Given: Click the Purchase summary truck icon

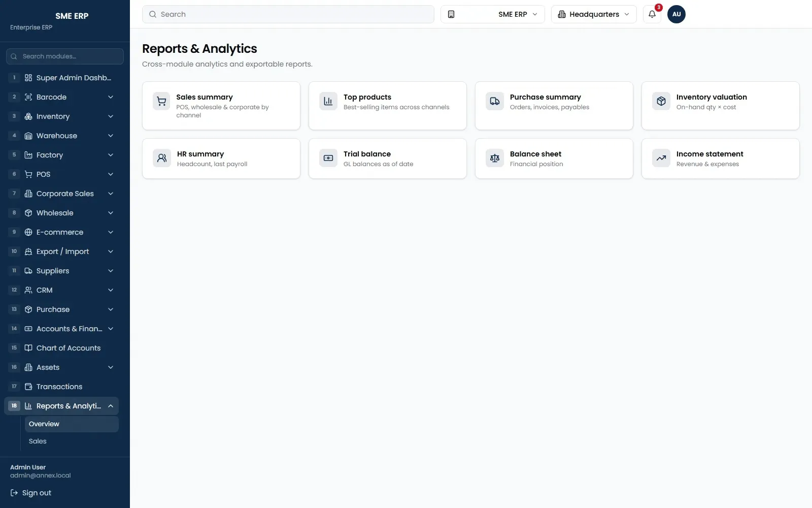Looking at the screenshot, I should [495, 101].
